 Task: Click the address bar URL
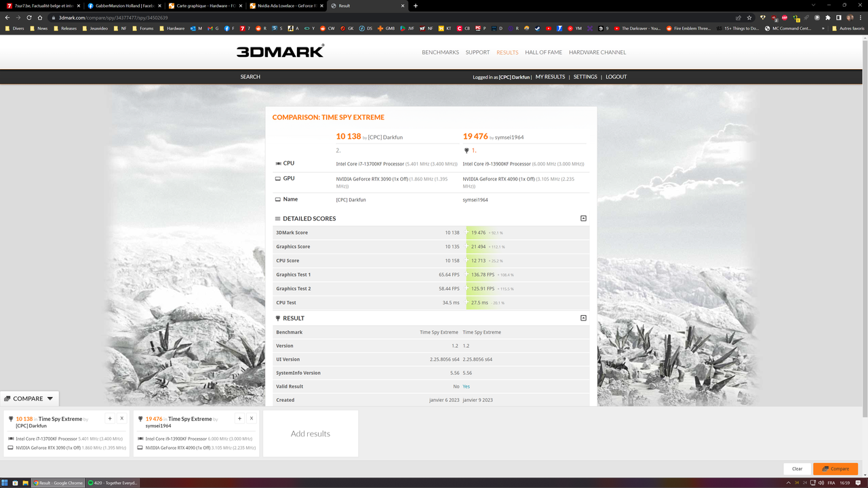[113, 18]
